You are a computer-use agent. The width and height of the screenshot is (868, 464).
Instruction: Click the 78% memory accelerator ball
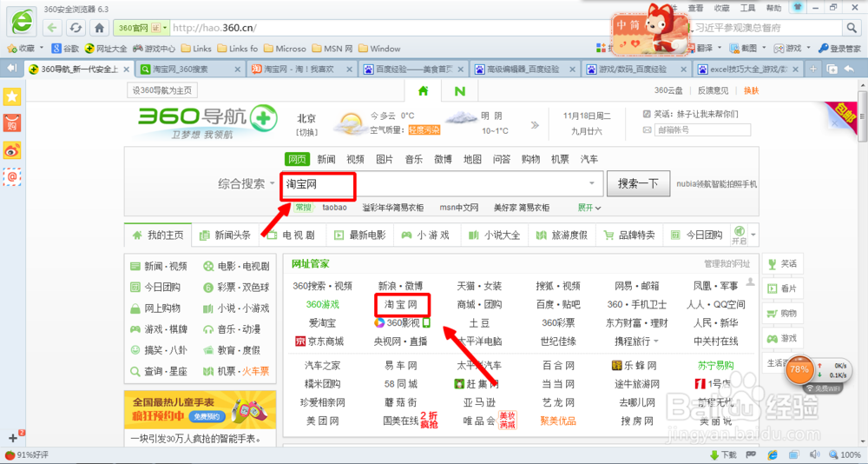[x=799, y=369]
